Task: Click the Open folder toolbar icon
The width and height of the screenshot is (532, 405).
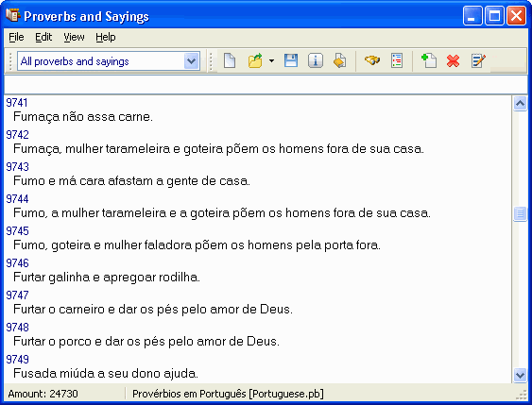Action: tap(255, 61)
